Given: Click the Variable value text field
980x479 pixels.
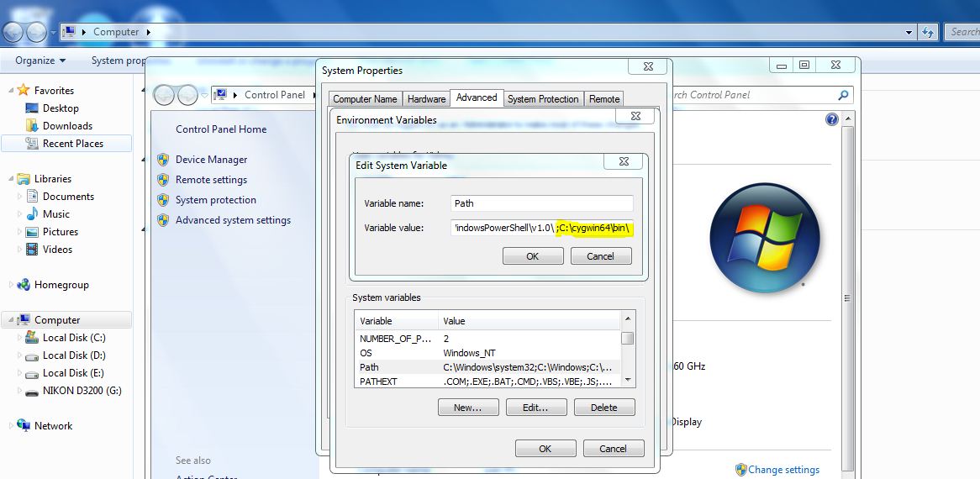Looking at the screenshot, I should [541, 228].
